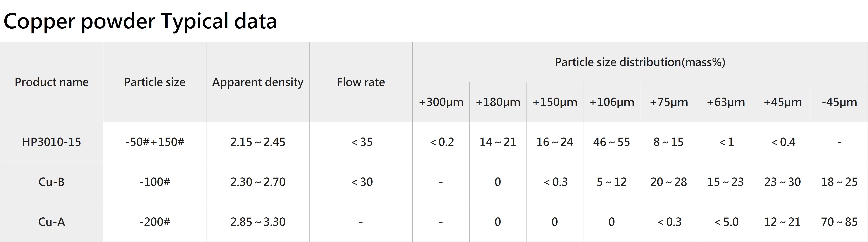Click the 2.85 ~ 3.30 density cell
The height and width of the screenshot is (242, 868).
tap(258, 222)
